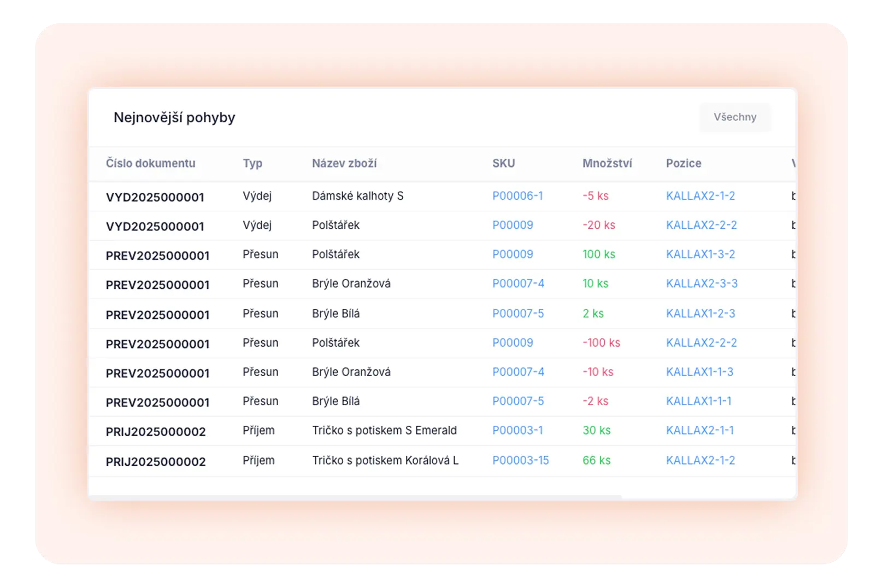Sort by Množství column header

coord(607,163)
